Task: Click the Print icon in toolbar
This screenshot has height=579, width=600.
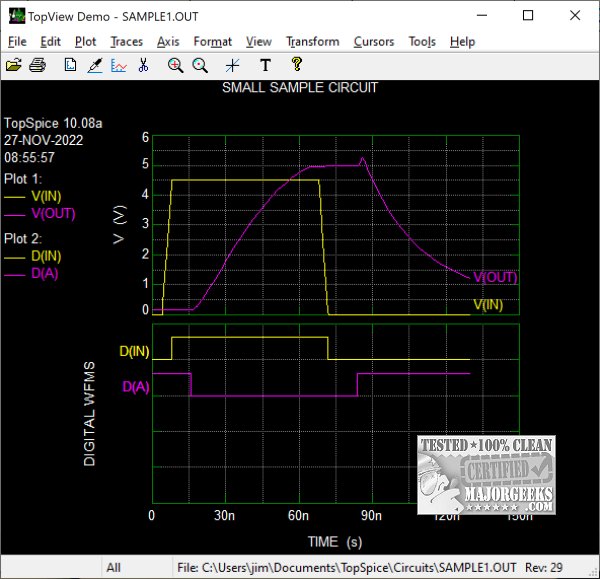Action: [x=37, y=66]
